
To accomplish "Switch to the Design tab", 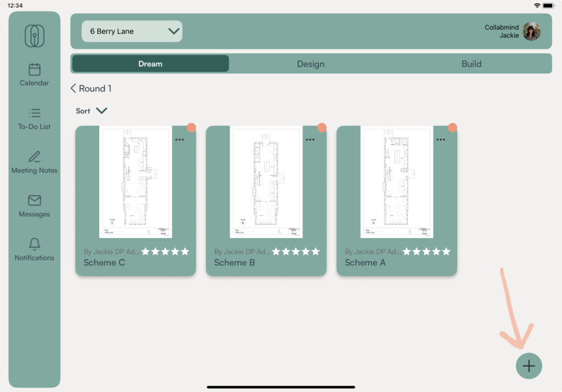I will (x=311, y=64).
